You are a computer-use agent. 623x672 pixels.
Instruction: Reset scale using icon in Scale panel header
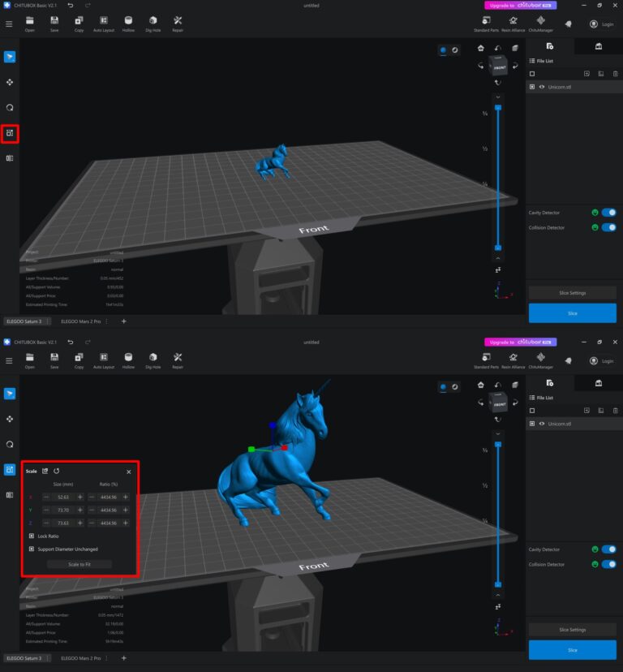(x=56, y=471)
